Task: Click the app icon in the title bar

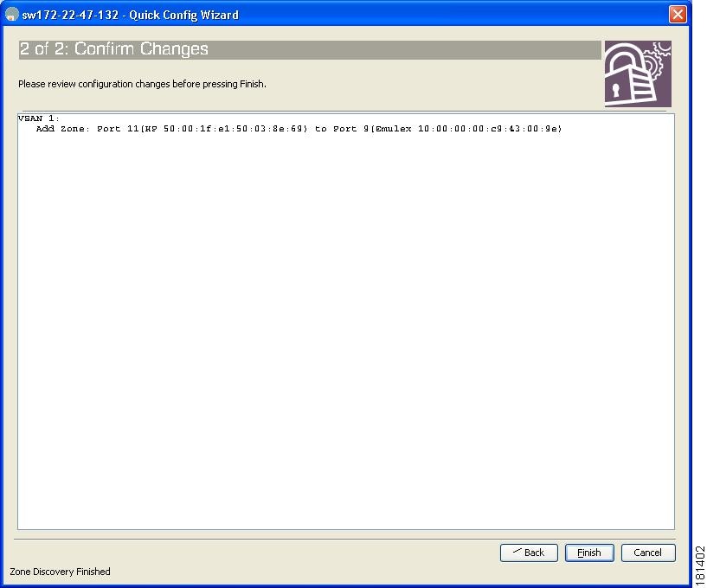Action: click(x=12, y=15)
